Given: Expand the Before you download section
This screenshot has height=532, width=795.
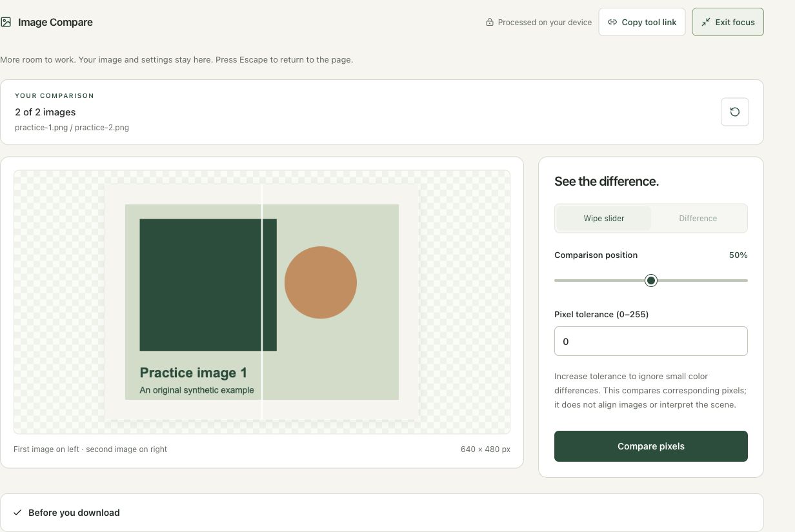Looking at the screenshot, I should click(x=382, y=513).
